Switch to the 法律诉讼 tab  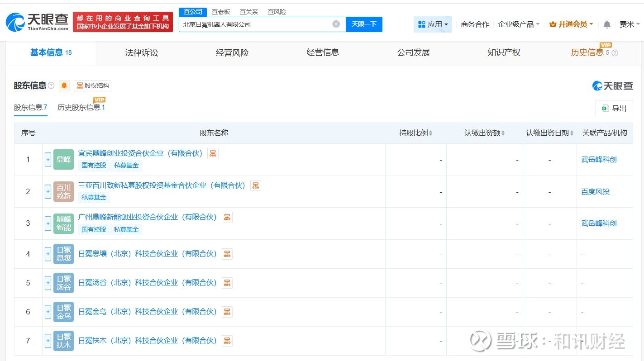(x=142, y=53)
